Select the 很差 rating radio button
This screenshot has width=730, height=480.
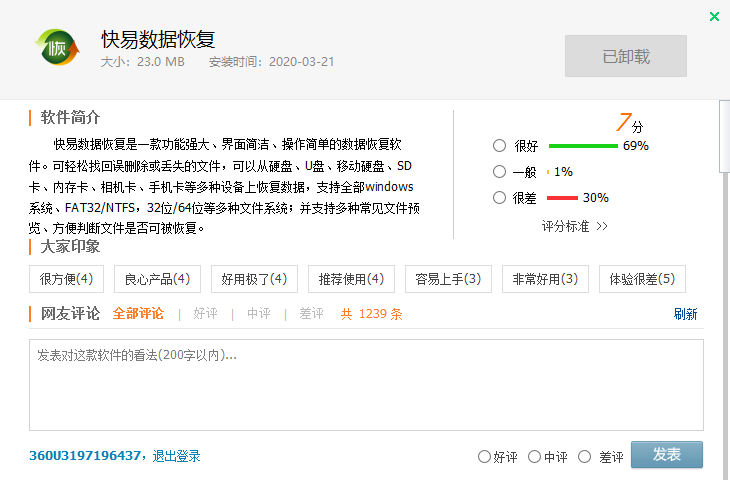coord(499,198)
